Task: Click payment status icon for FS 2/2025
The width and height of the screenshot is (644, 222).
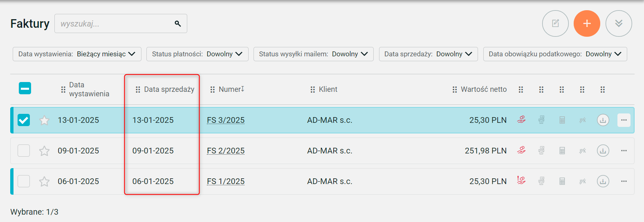Action: (x=521, y=150)
